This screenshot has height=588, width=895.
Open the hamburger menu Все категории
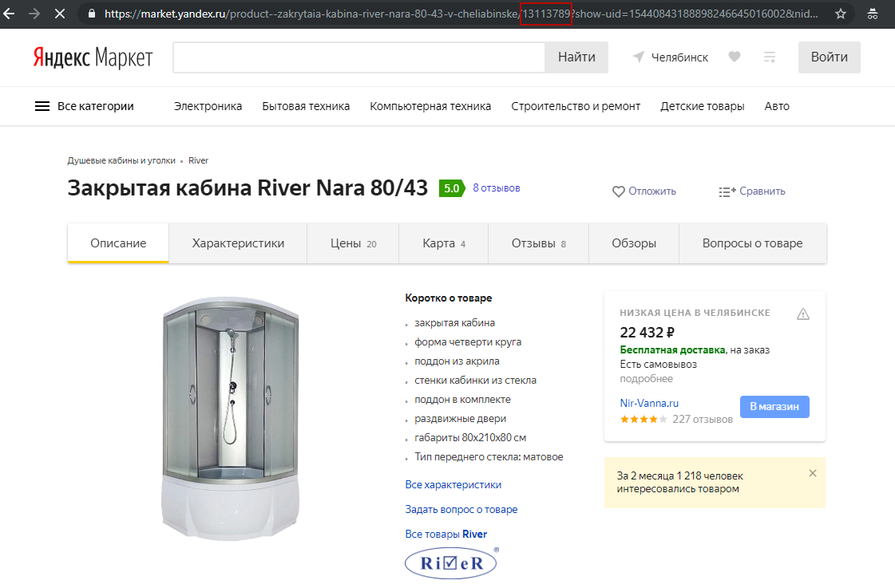coord(85,106)
